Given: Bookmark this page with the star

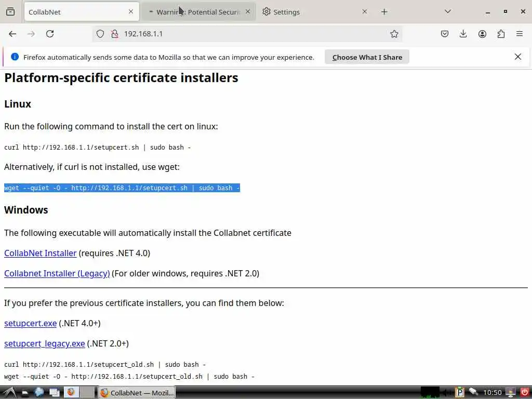Looking at the screenshot, I should click(x=394, y=34).
